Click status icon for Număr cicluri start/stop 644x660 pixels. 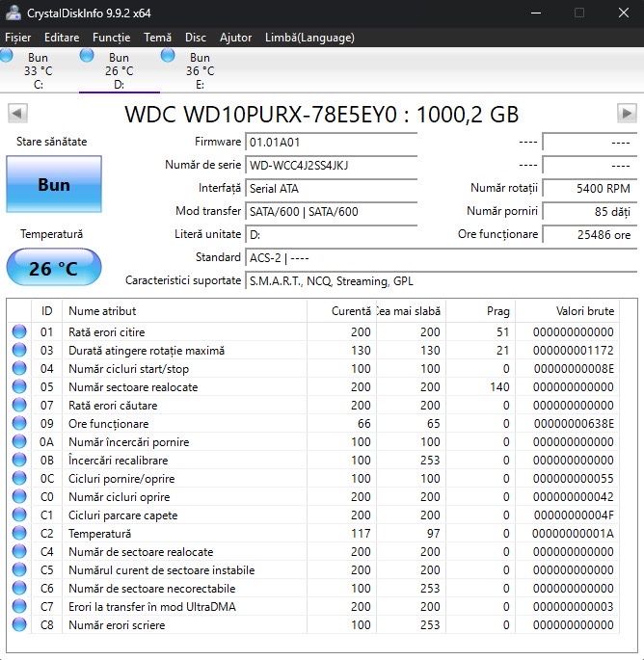pos(19,368)
